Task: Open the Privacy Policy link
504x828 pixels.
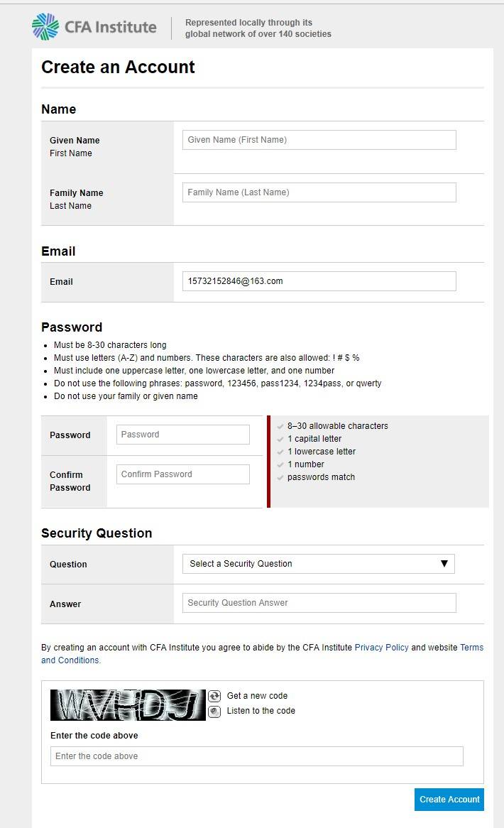Action: (381, 648)
